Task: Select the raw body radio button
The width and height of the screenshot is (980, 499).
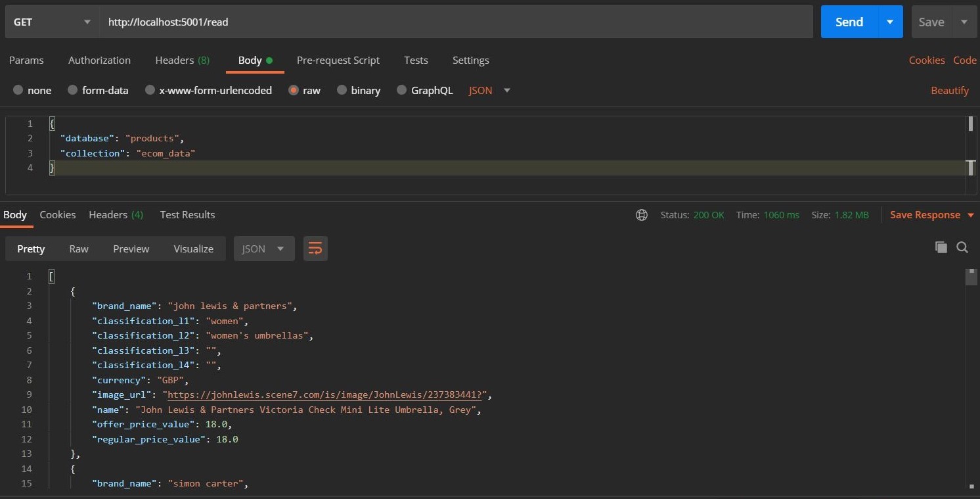Action: click(294, 90)
